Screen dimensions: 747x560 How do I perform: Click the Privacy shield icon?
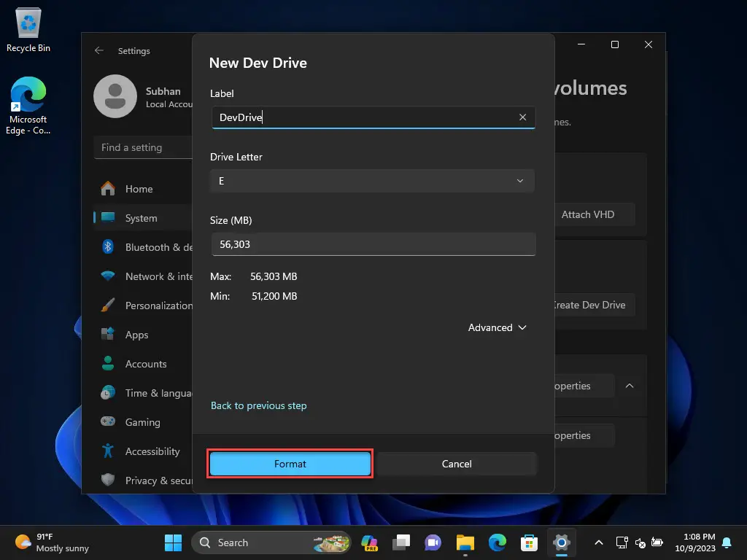[108, 480]
